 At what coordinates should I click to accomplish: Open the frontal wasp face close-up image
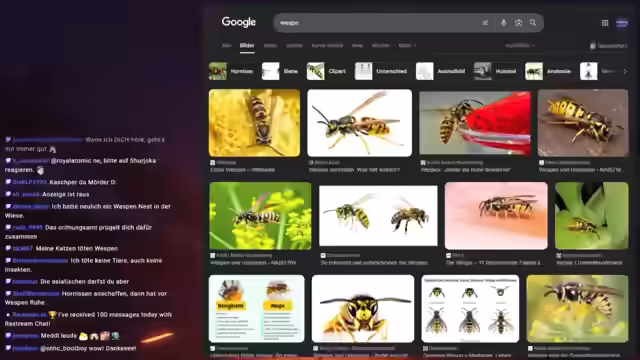click(x=363, y=309)
